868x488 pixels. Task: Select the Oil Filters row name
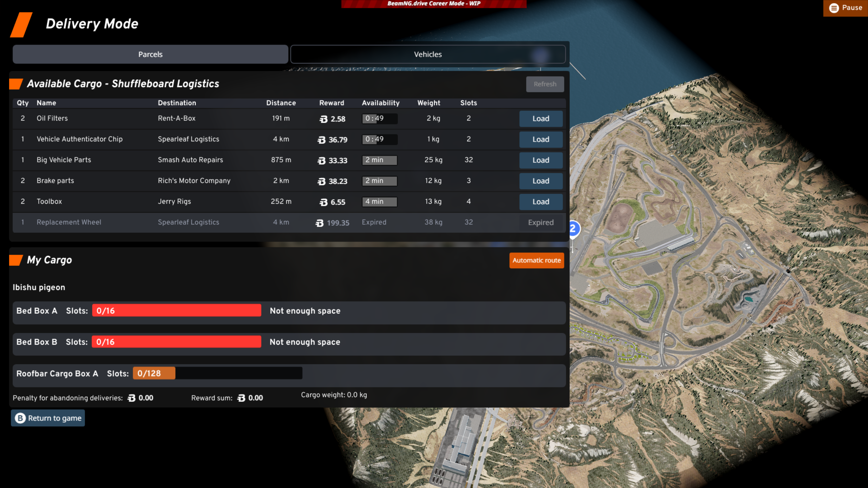click(x=52, y=118)
